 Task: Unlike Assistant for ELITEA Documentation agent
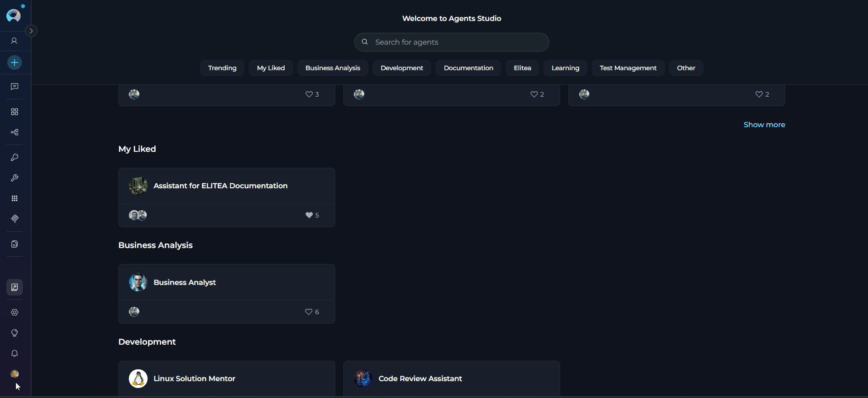click(x=309, y=215)
